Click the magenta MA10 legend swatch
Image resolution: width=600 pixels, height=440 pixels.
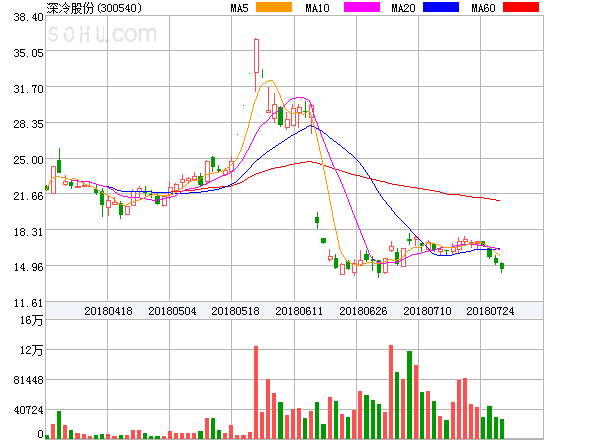click(x=362, y=7)
